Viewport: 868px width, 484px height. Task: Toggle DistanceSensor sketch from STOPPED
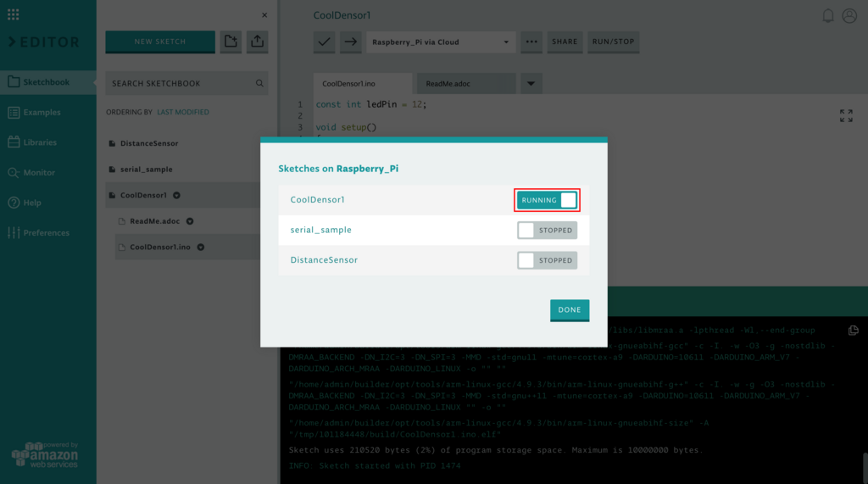point(547,260)
